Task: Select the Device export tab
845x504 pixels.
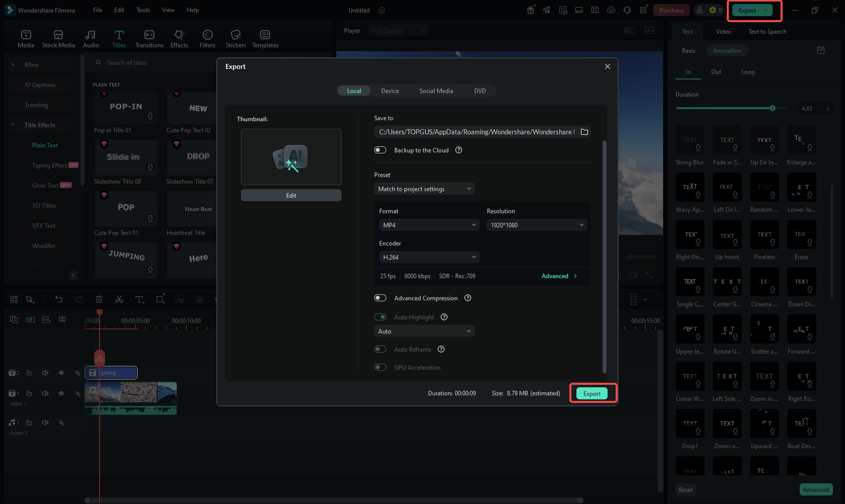Action: pyautogui.click(x=390, y=91)
